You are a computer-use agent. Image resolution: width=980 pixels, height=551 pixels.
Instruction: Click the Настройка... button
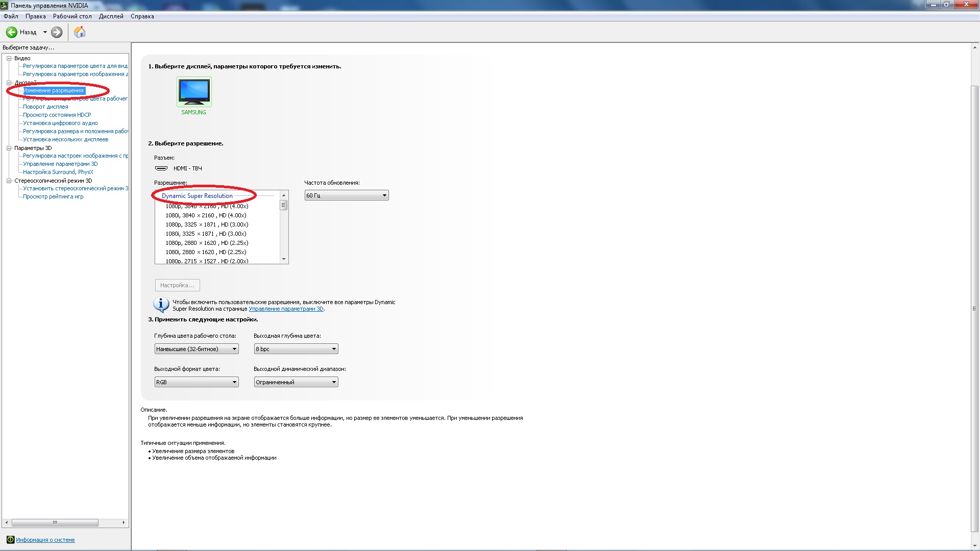[x=177, y=285]
